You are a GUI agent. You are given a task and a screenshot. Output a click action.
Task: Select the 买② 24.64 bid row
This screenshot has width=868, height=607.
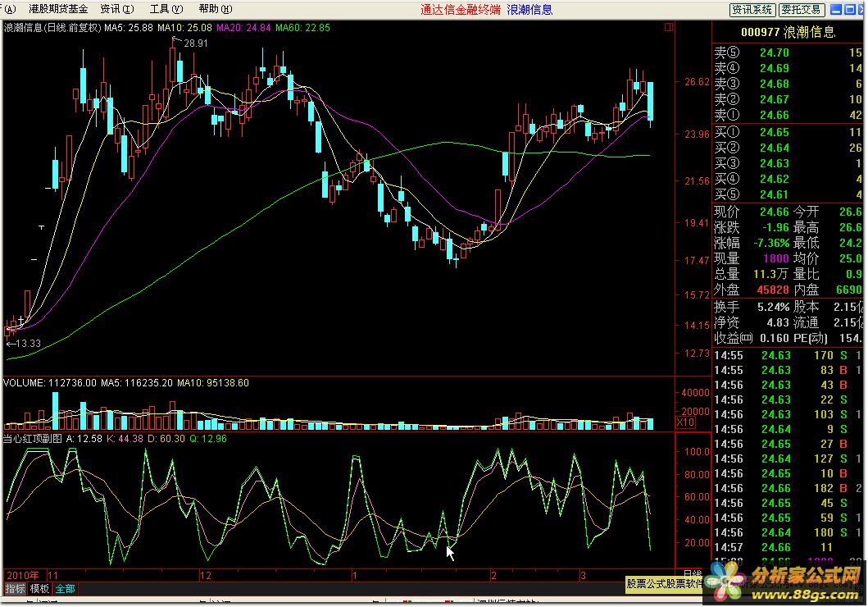(x=787, y=148)
